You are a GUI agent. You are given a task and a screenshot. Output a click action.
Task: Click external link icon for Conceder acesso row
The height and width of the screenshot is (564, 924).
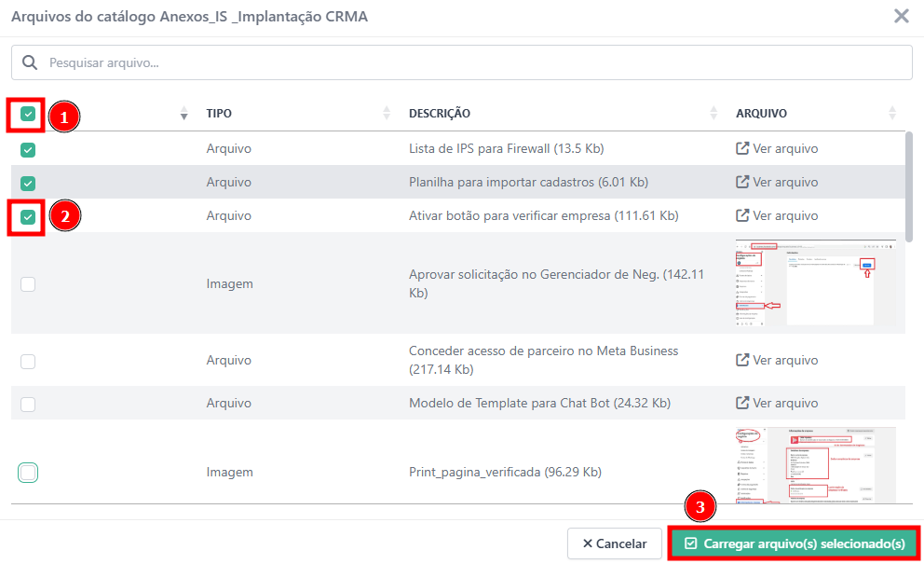pos(742,360)
